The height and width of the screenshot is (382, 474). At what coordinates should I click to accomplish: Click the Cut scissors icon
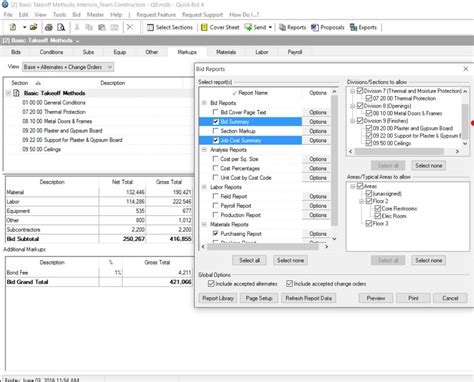click(77, 27)
